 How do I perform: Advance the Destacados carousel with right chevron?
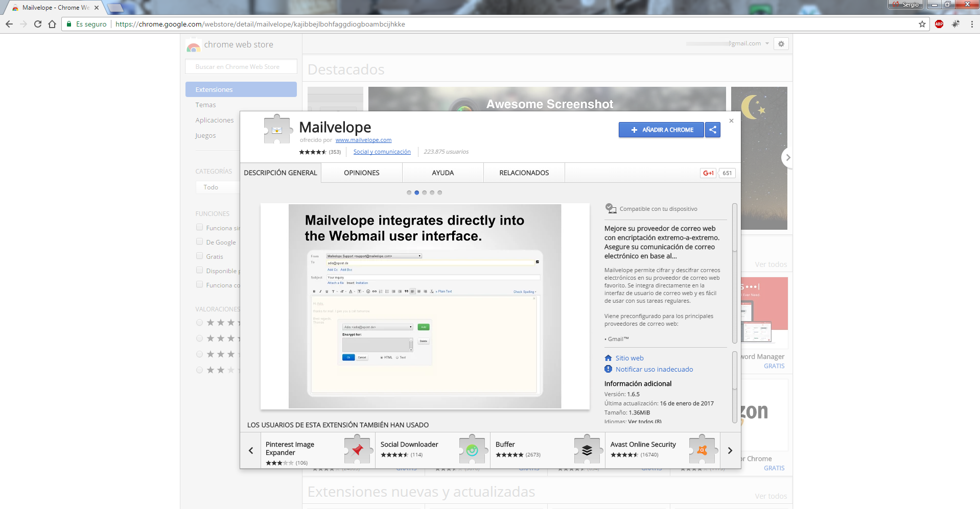tap(787, 157)
